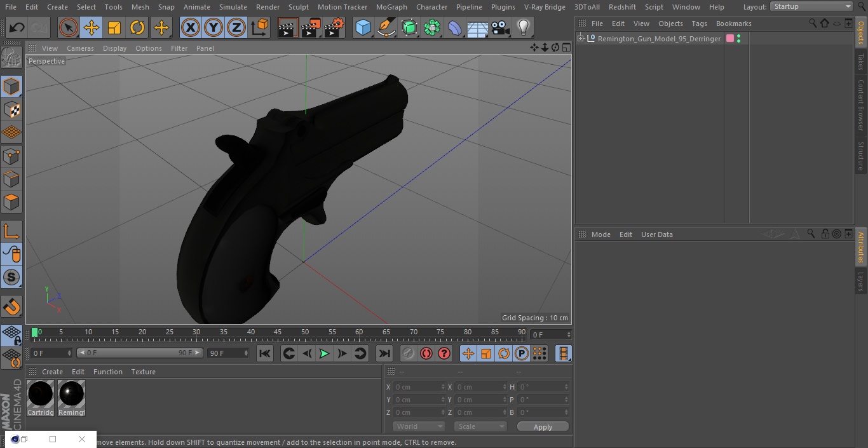The height and width of the screenshot is (448, 868).
Task: Open Object Manager Tags menu
Action: [x=699, y=24]
